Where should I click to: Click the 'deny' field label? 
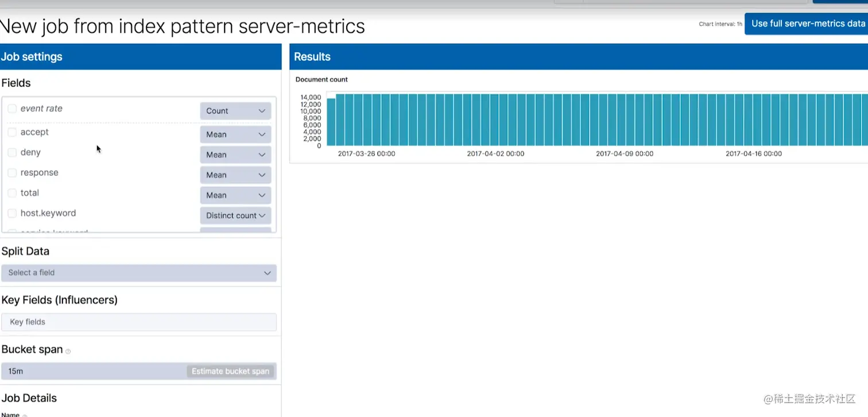30,152
